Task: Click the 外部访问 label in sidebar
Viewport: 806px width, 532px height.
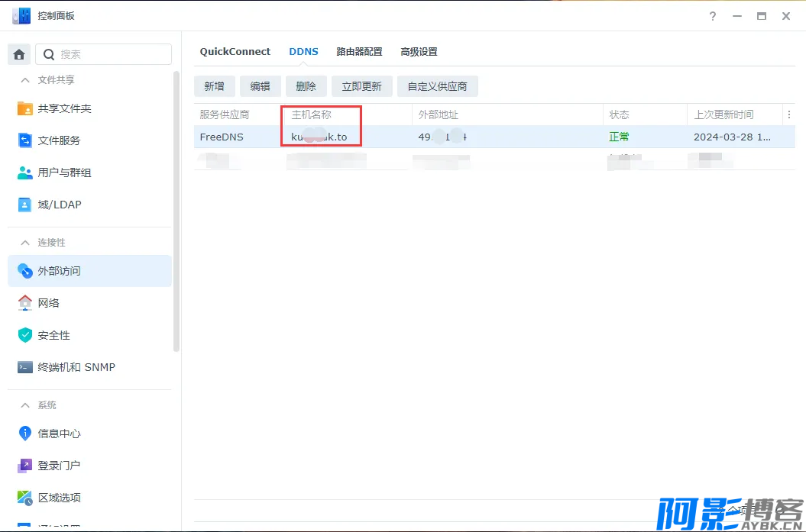Action: coord(59,271)
